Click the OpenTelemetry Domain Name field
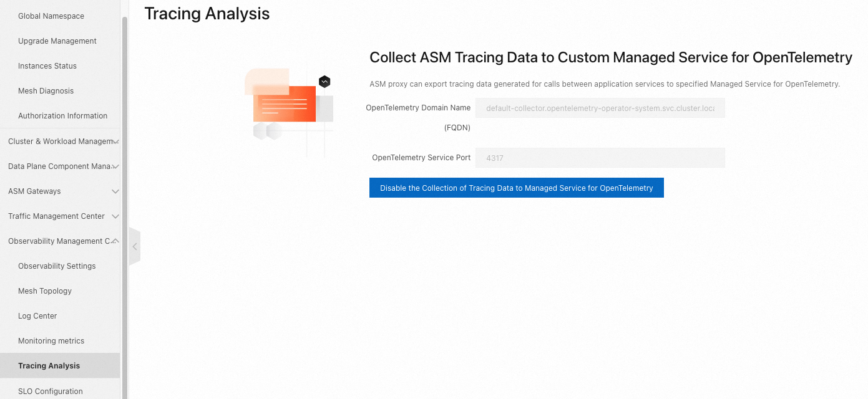The width and height of the screenshot is (868, 399). coord(600,108)
